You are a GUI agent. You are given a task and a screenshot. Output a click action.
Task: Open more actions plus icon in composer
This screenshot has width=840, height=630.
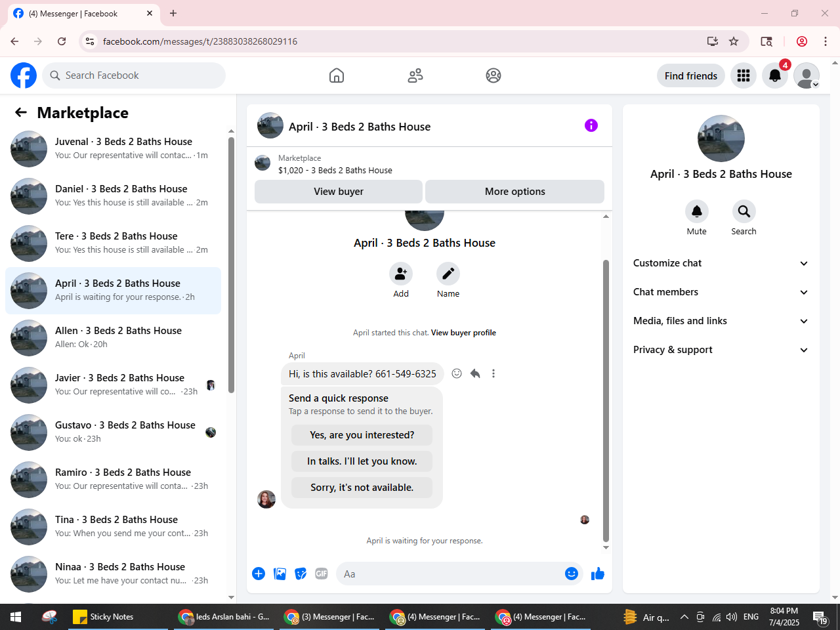pos(259,574)
